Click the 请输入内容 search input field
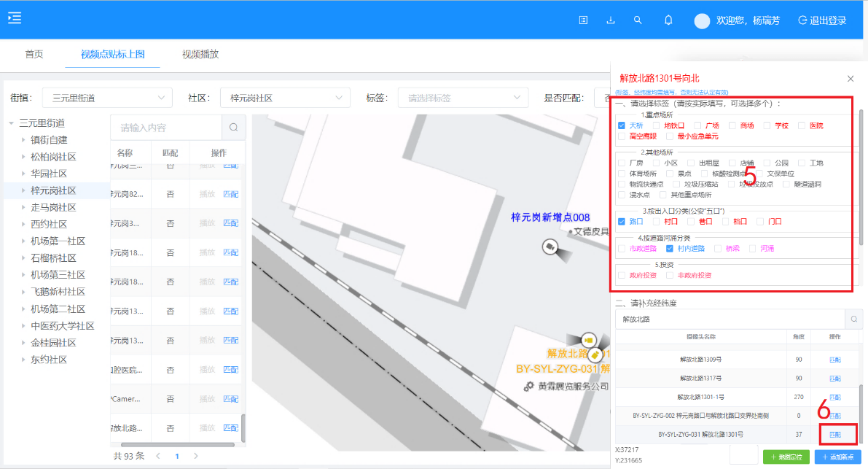 [x=166, y=128]
